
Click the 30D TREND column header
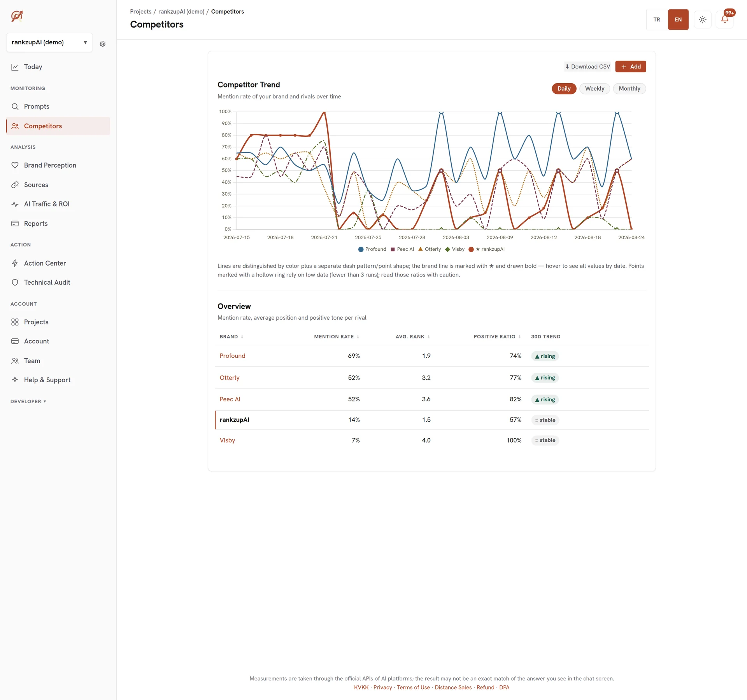click(x=545, y=337)
